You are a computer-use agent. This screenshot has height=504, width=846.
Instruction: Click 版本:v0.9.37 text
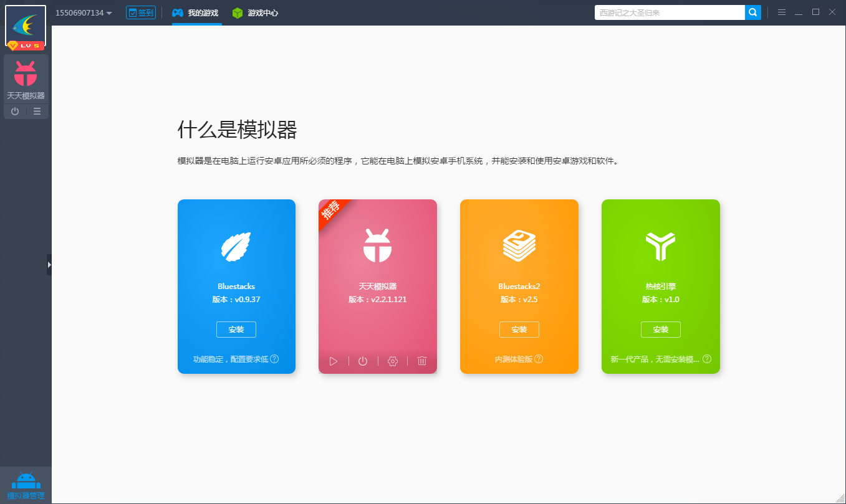click(236, 300)
